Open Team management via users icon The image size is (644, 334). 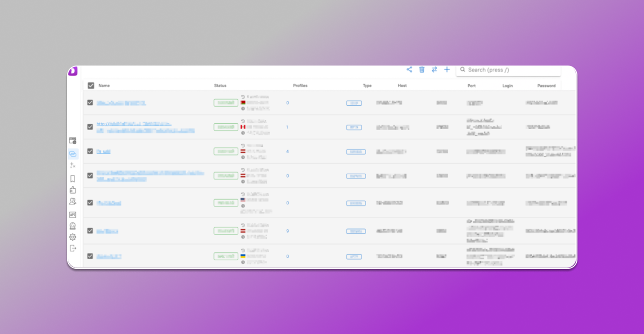[x=72, y=202]
